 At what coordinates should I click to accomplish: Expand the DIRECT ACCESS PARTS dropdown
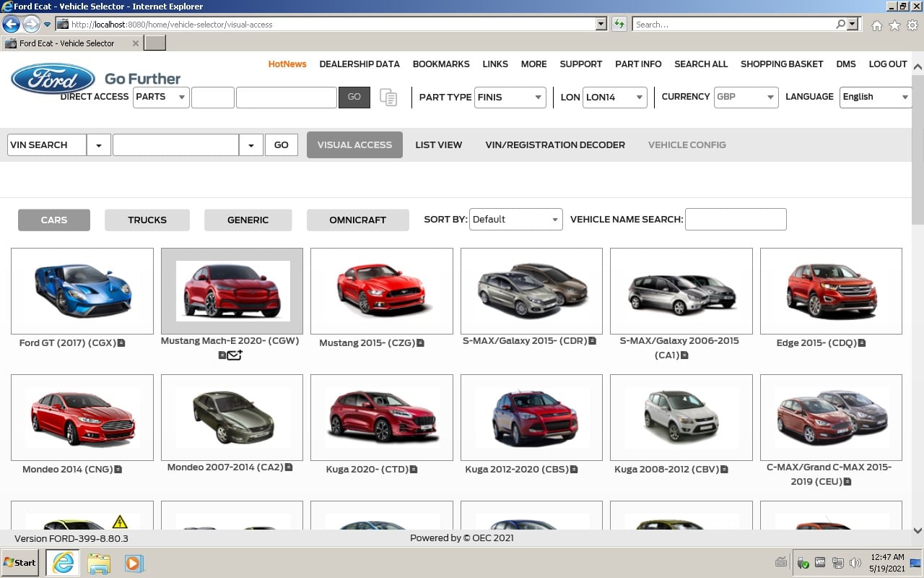click(162, 97)
